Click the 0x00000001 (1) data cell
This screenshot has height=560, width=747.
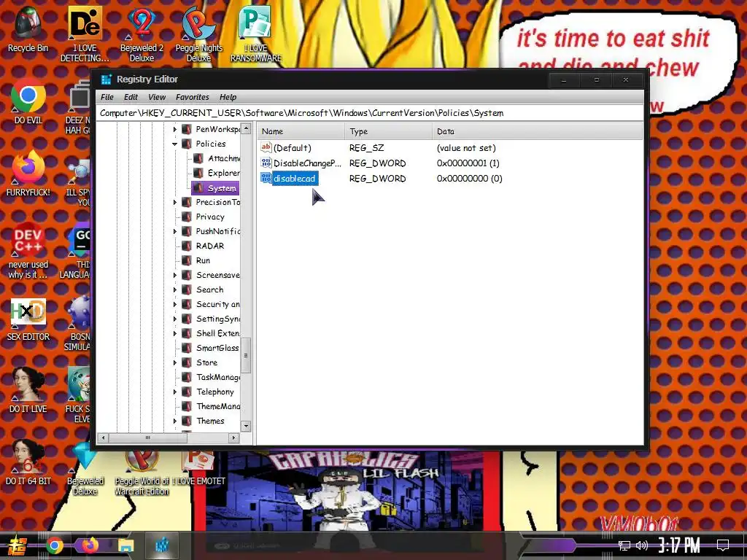coord(468,163)
